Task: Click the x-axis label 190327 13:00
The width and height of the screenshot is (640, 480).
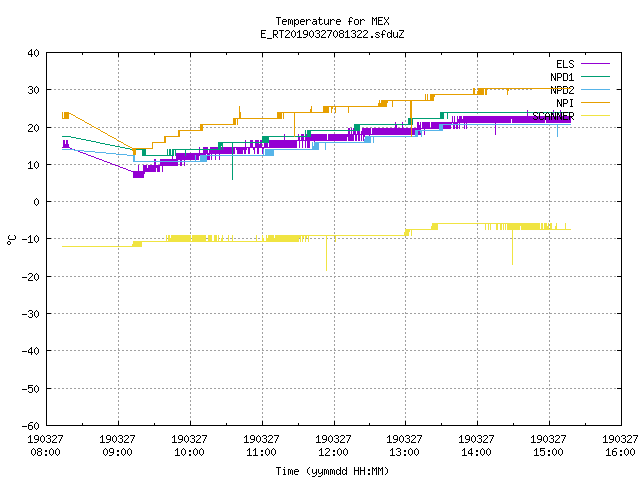Action: pyautogui.click(x=405, y=446)
